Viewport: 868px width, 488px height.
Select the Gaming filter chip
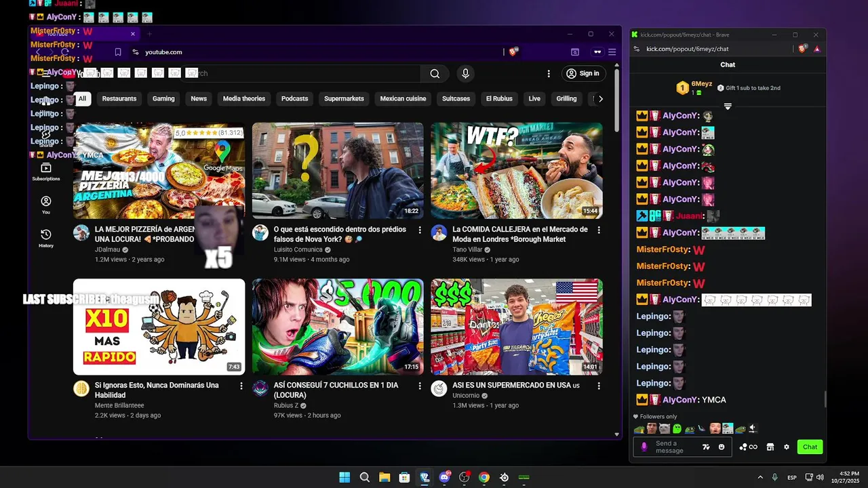pos(163,98)
